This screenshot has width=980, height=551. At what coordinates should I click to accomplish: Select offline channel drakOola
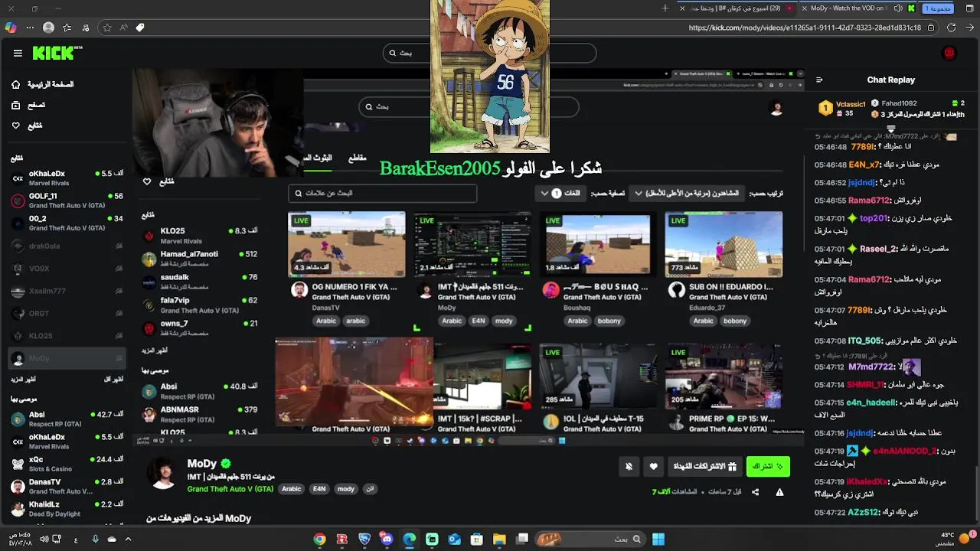[x=67, y=246]
